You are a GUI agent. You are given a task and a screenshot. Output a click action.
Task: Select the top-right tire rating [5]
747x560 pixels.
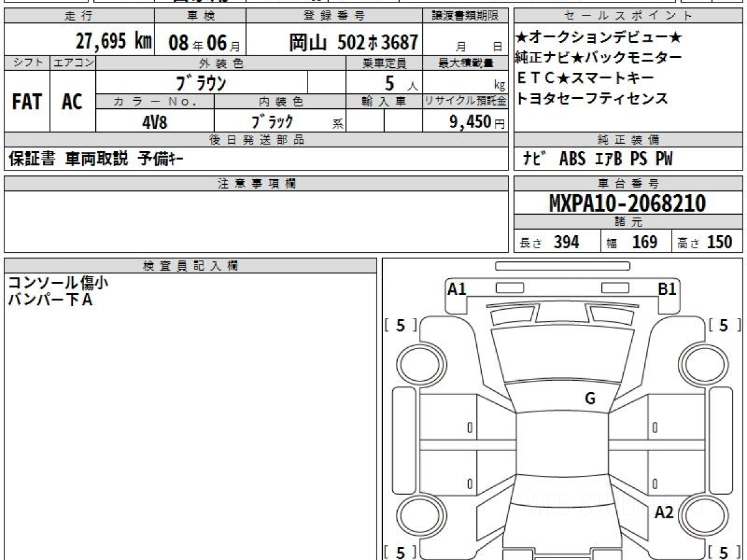tap(725, 325)
